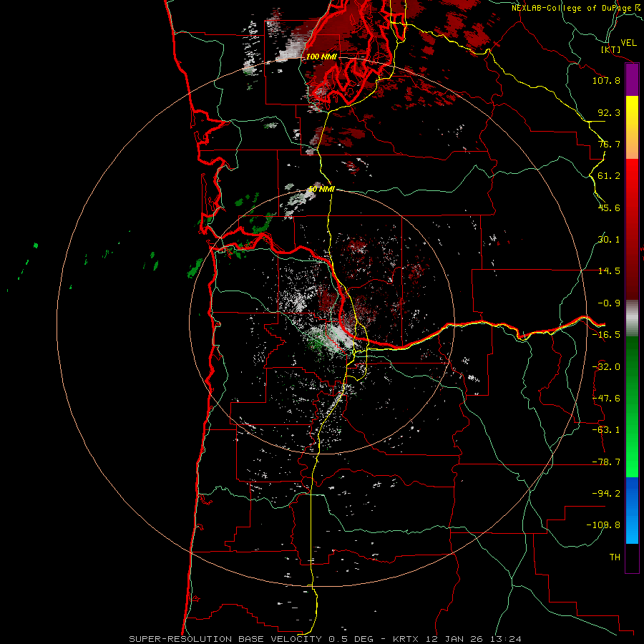Pick the blue segment of the color bar

pyautogui.click(x=632, y=510)
